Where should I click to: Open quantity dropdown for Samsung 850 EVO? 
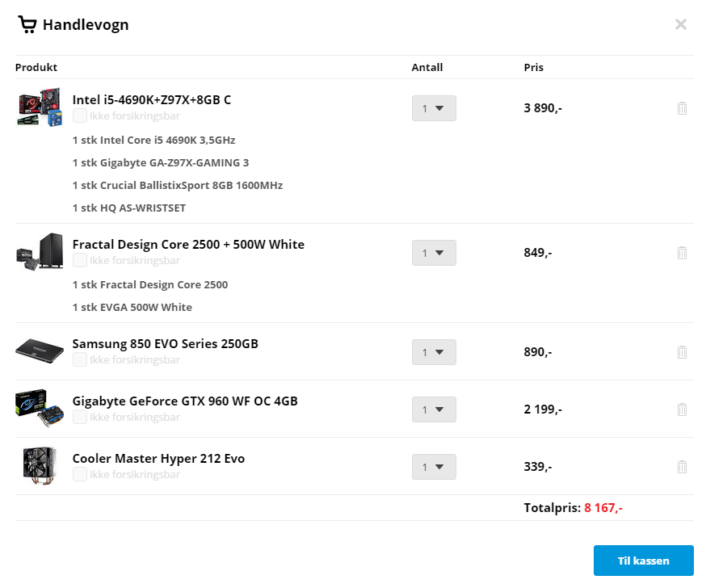(x=434, y=352)
